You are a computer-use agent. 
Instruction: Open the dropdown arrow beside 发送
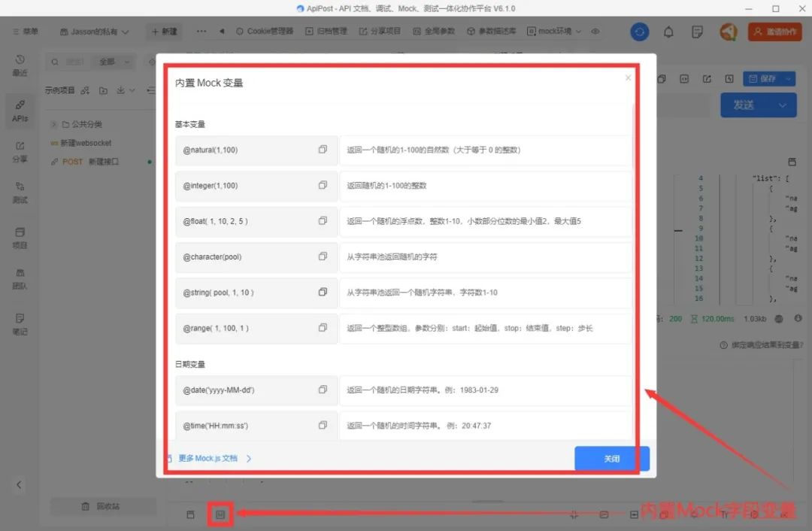[783, 105]
